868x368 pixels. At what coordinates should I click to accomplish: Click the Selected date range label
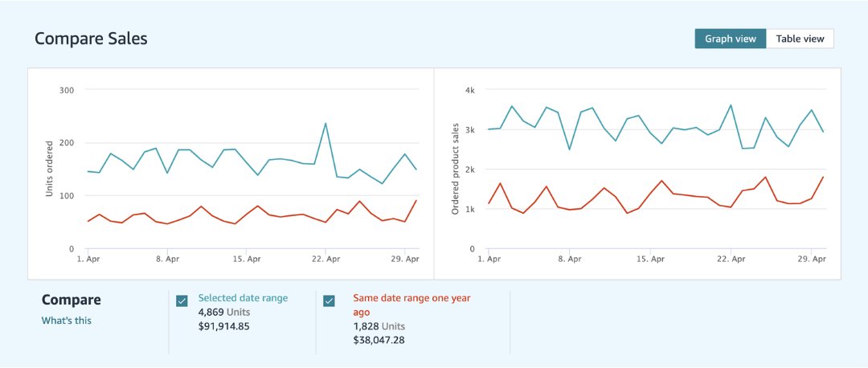tap(243, 298)
